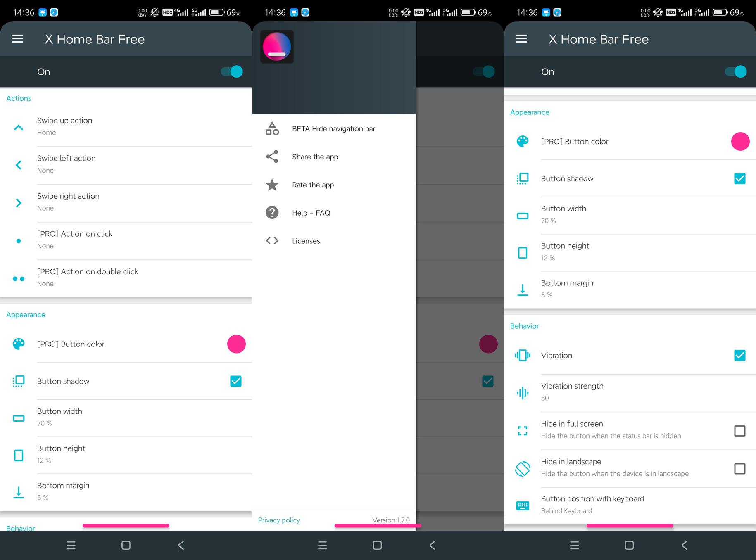The height and width of the screenshot is (560, 756).
Task: Tap the Bottom margin icon in the first screen
Action: (19, 492)
